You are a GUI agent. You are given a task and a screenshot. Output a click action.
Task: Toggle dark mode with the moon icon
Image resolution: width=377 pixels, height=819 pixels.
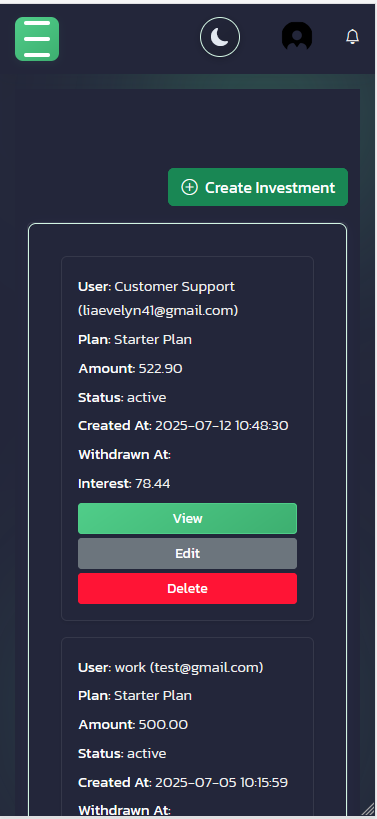point(220,38)
